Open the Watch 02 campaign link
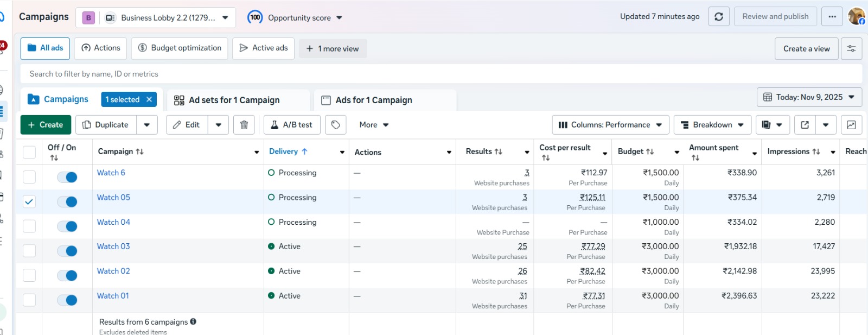Viewport: 868px width, 335px height. point(113,271)
